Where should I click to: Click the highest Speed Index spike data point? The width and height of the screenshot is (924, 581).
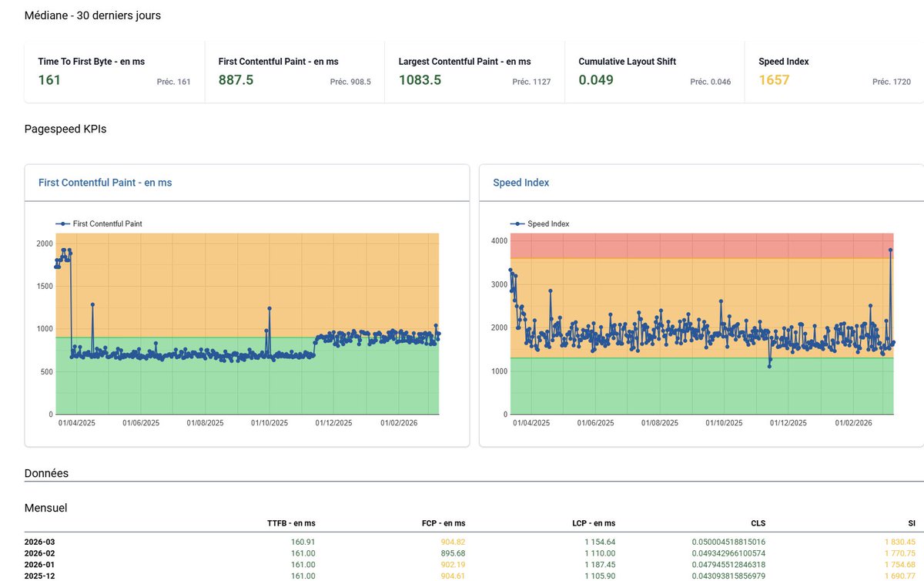coord(890,250)
